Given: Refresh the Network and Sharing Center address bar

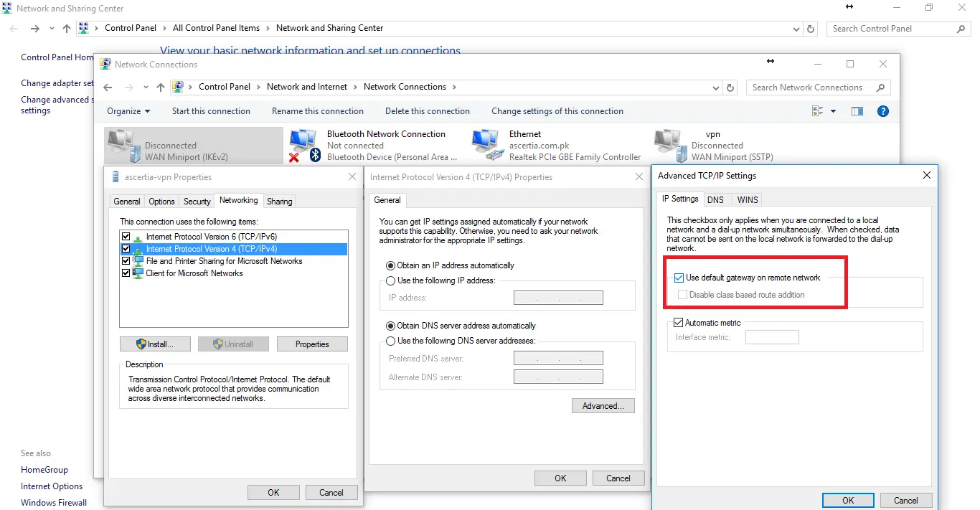Looking at the screenshot, I should pos(811,29).
